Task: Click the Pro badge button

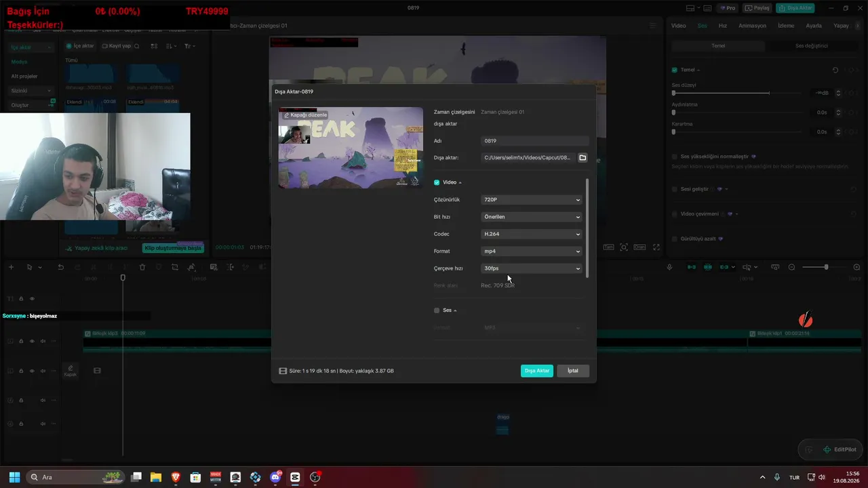Action: tap(728, 8)
